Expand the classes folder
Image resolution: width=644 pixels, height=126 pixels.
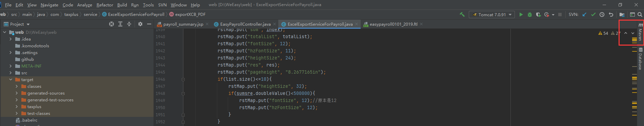(x=17, y=86)
